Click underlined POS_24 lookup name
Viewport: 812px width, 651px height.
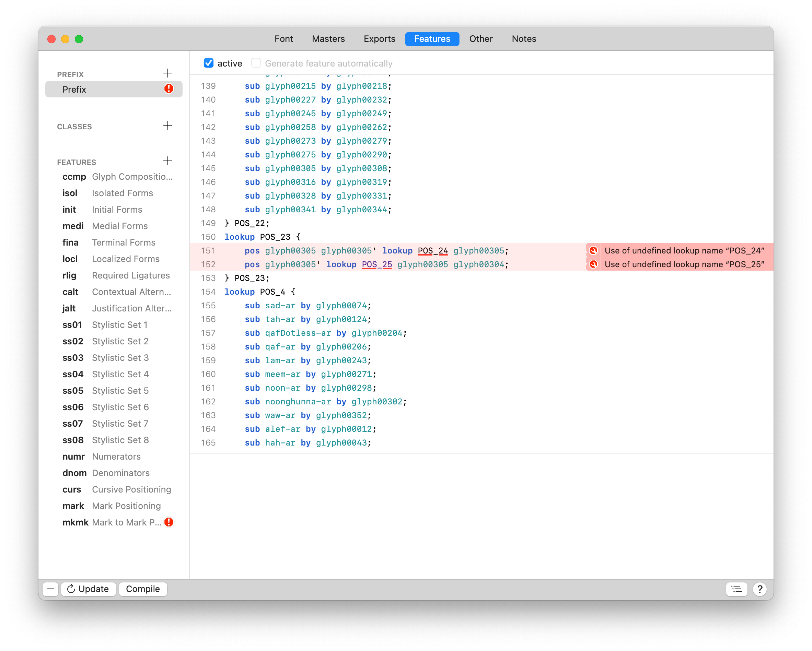(x=433, y=251)
